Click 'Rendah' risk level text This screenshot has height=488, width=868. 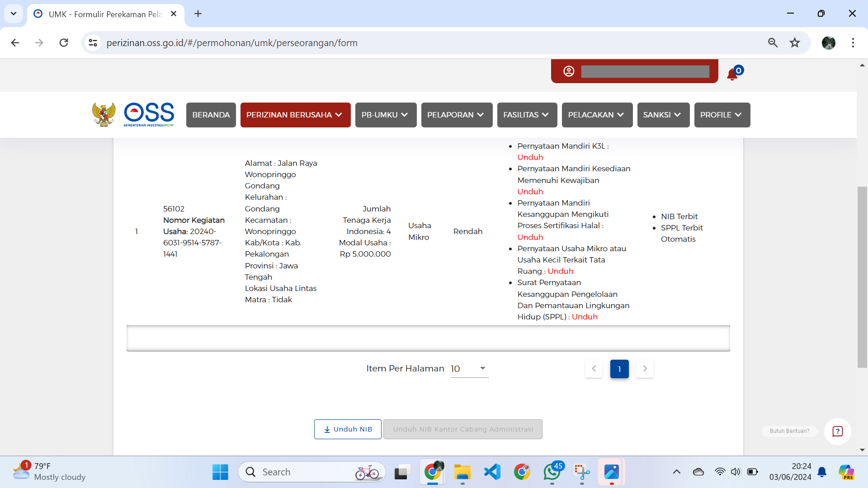click(x=468, y=231)
